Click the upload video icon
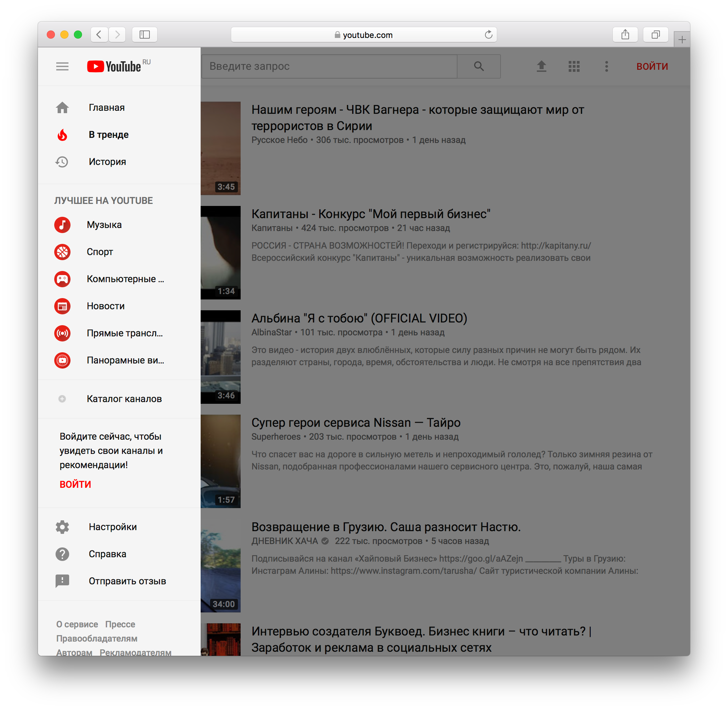This screenshot has width=728, height=710. (x=541, y=66)
